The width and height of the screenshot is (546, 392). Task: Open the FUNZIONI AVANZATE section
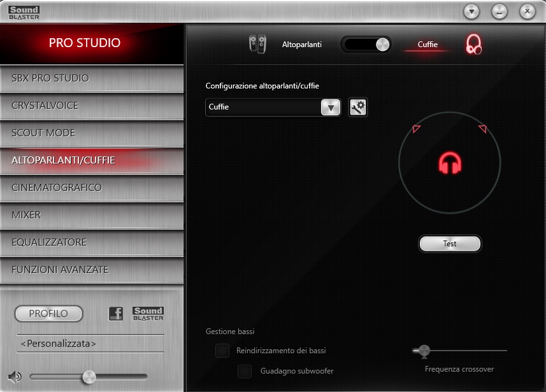[92, 270]
